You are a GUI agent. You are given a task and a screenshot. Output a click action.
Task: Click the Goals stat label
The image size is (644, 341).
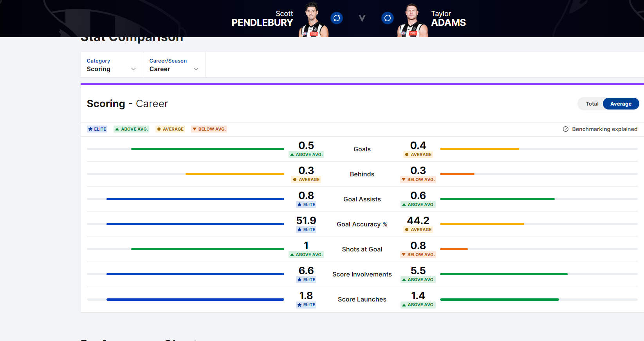pos(362,149)
